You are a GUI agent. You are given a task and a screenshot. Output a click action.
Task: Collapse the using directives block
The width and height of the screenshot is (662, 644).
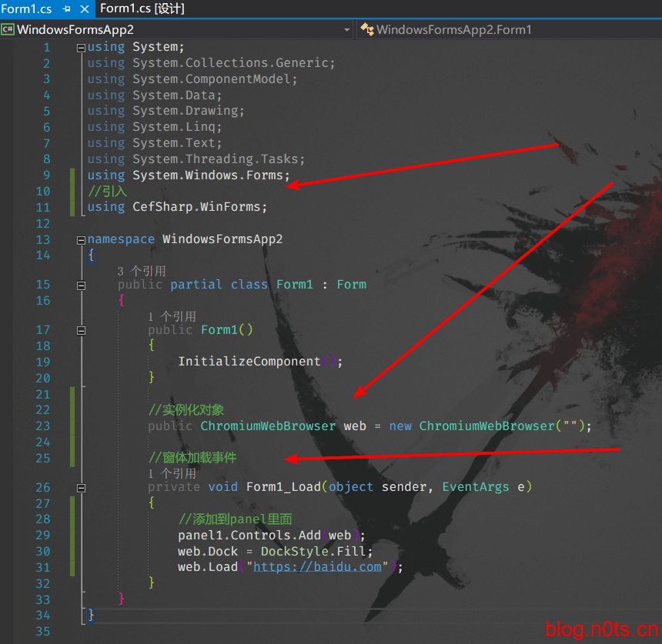click(x=81, y=48)
